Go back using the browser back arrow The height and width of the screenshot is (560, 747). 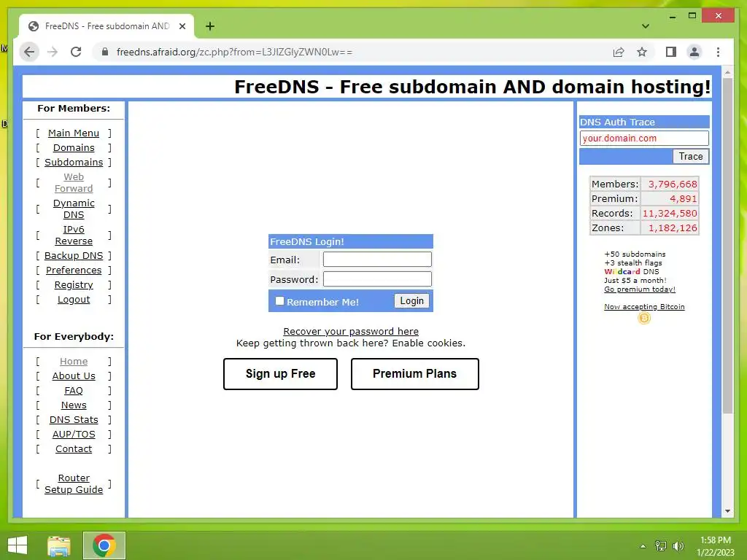pyautogui.click(x=29, y=52)
